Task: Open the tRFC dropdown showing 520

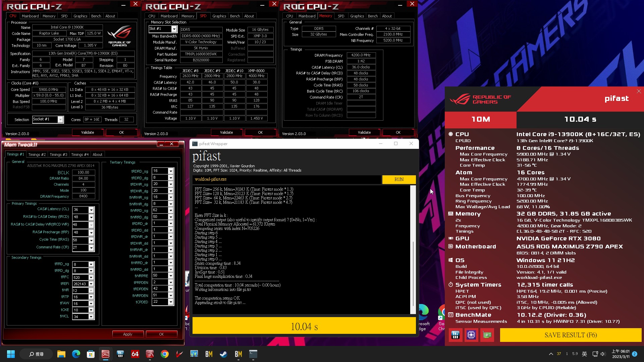Action: click(91, 278)
